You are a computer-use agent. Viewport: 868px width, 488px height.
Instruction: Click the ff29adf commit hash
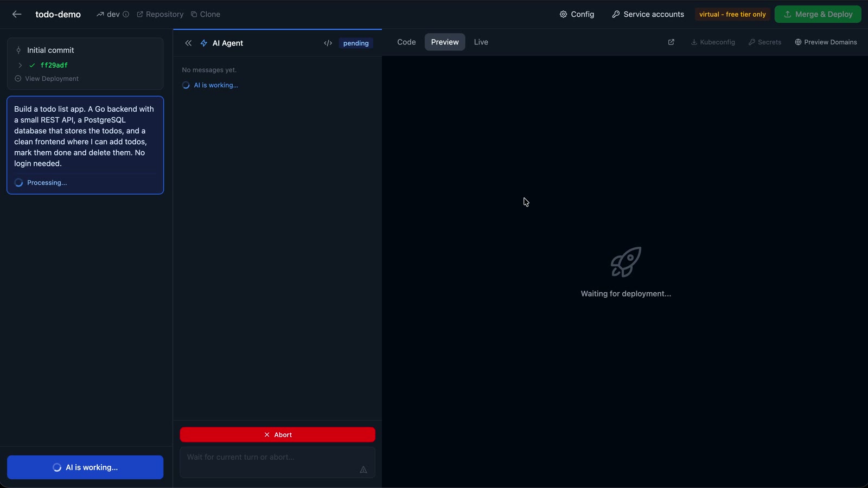point(54,65)
